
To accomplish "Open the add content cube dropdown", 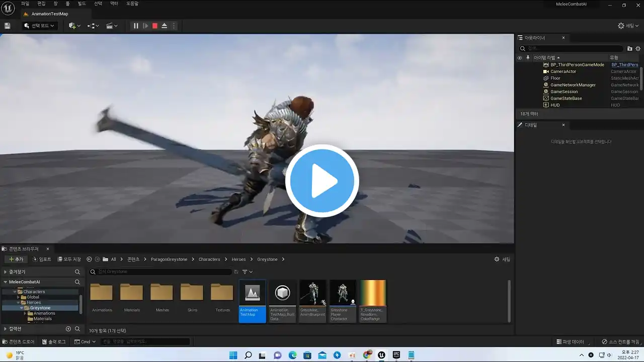I will (x=74, y=26).
